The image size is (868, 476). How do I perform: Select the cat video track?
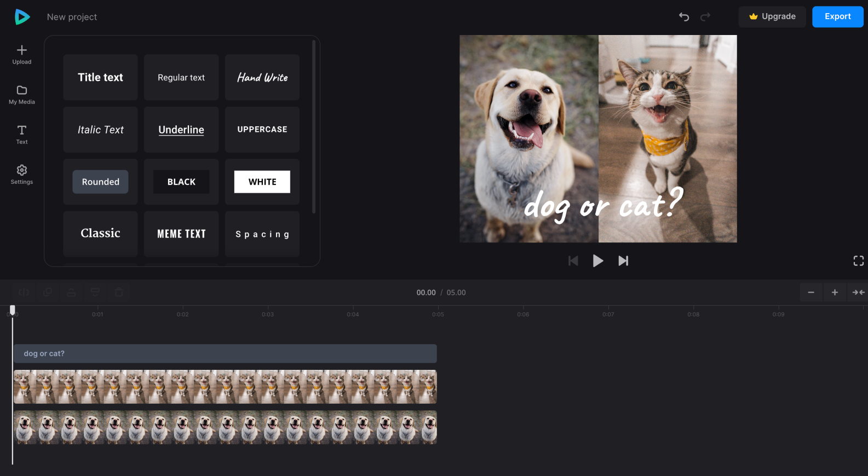click(225, 387)
